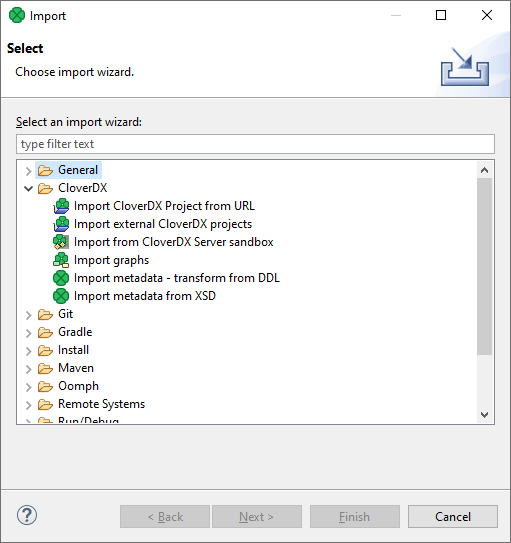Click the Import CloverDX Project from URL icon
Screen dimensions: 511x543
pyautogui.click(x=61, y=206)
